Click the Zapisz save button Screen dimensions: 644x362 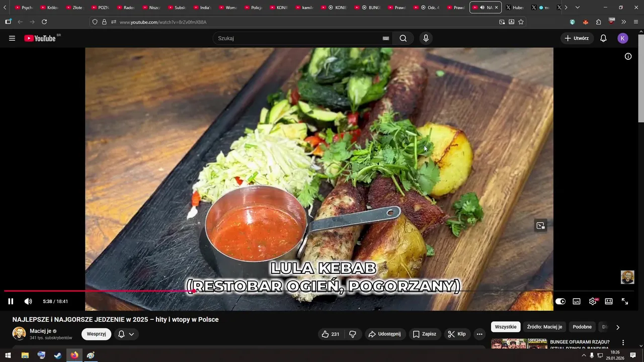point(425,334)
